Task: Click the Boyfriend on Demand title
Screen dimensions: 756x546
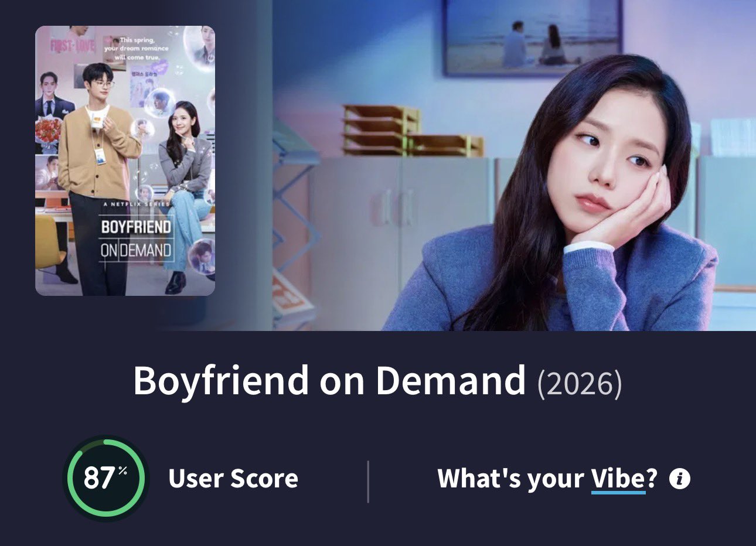Action: click(329, 381)
